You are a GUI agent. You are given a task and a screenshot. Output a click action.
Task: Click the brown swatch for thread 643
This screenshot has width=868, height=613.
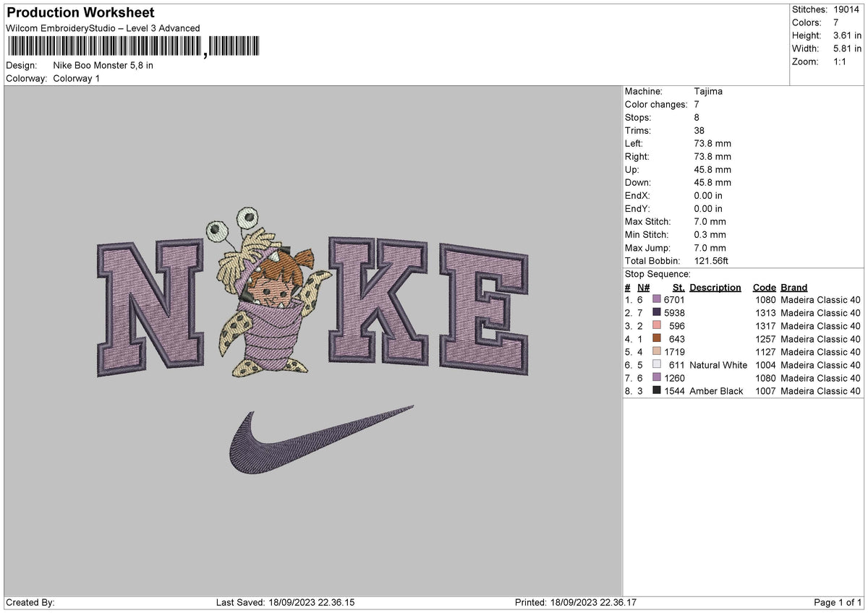655,339
